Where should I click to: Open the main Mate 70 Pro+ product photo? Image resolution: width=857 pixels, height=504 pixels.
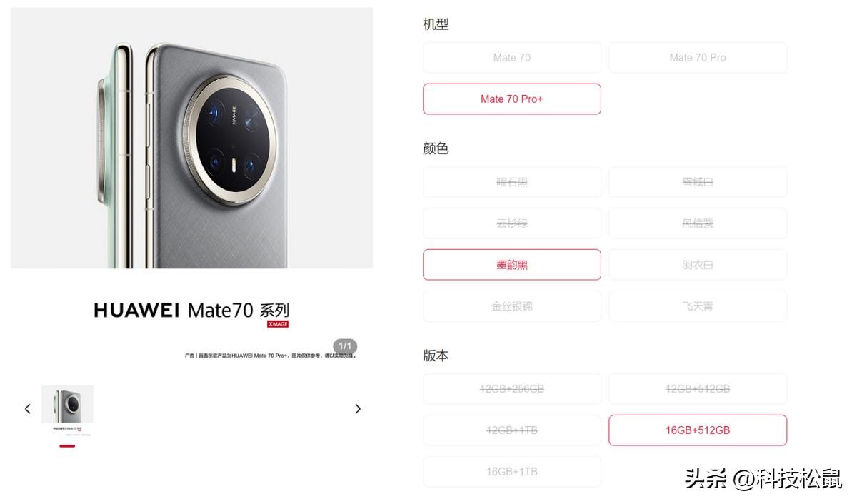pyautogui.click(x=191, y=138)
